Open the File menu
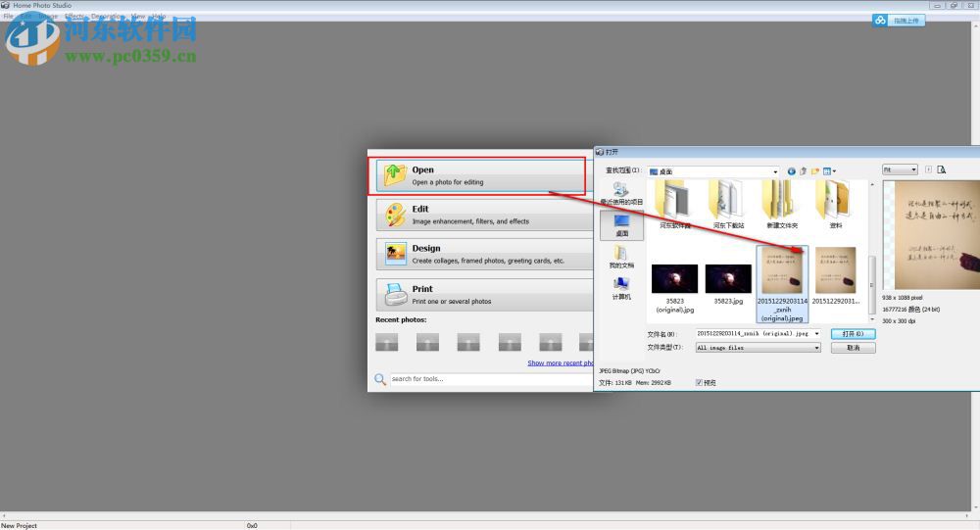This screenshot has height=530, width=980. tap(9, 17)
